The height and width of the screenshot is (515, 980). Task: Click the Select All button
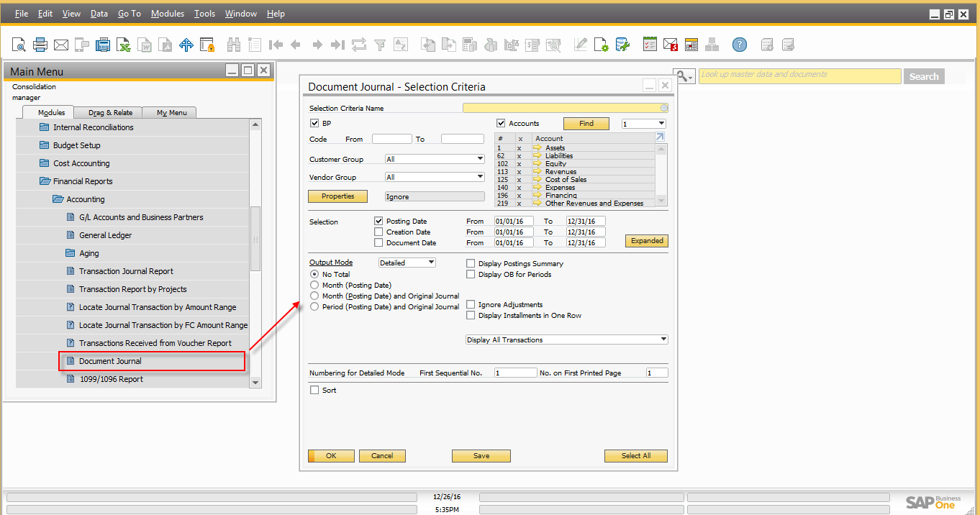pos(636,456)
